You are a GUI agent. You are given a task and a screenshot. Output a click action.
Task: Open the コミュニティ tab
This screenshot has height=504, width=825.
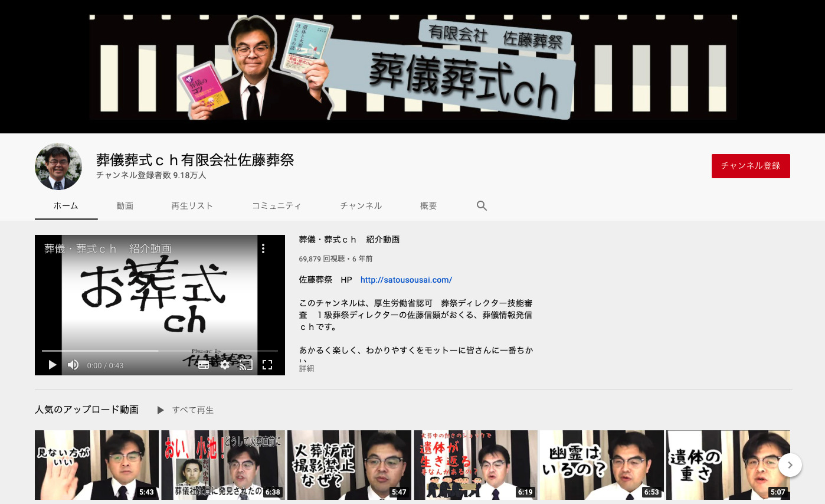click(x=277, y=206)
